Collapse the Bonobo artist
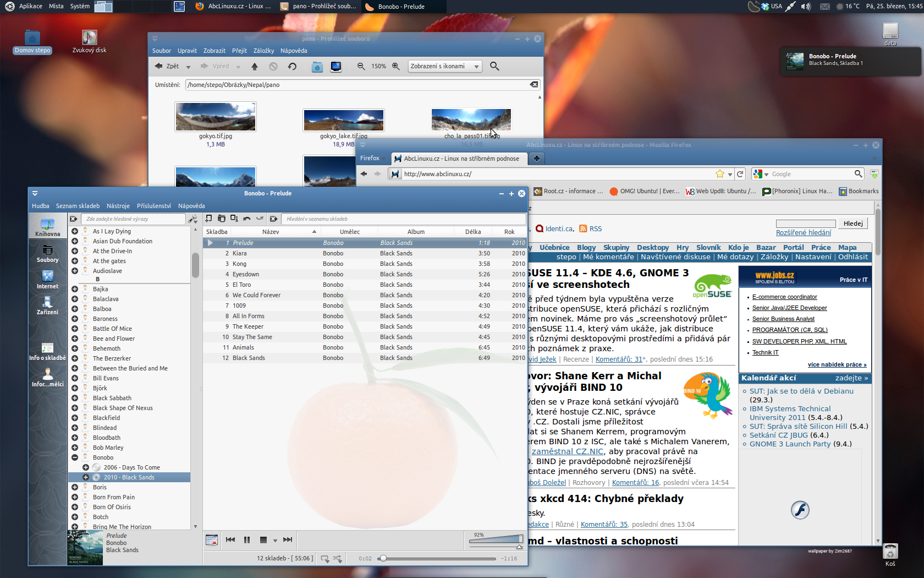924x578 pixels. [75, 457]
